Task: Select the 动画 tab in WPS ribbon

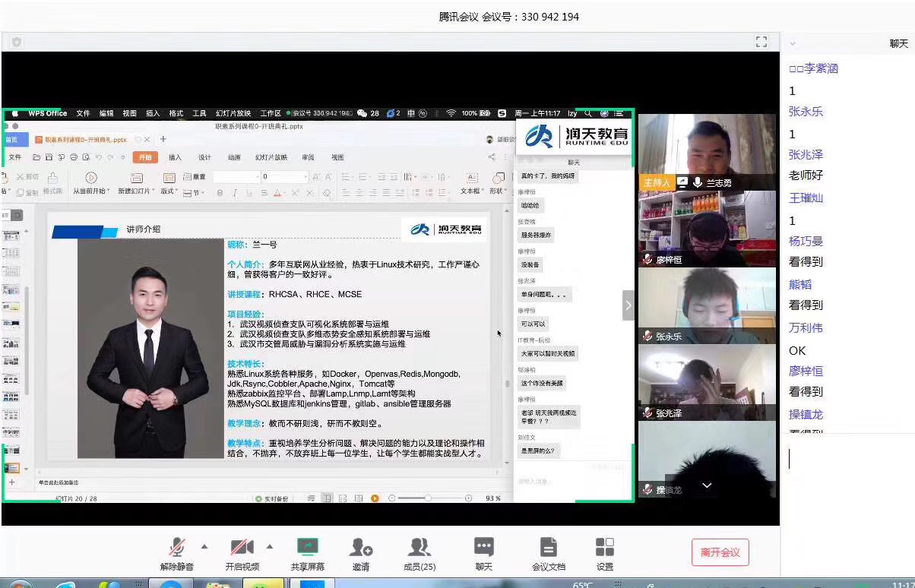Action: point(234,157)
